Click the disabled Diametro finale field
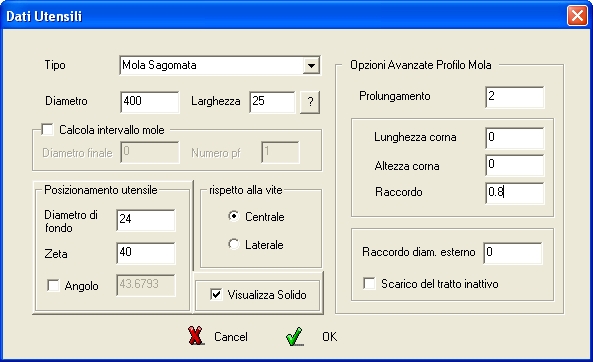Viewport: 593px width, 362px height. (150, 152)
